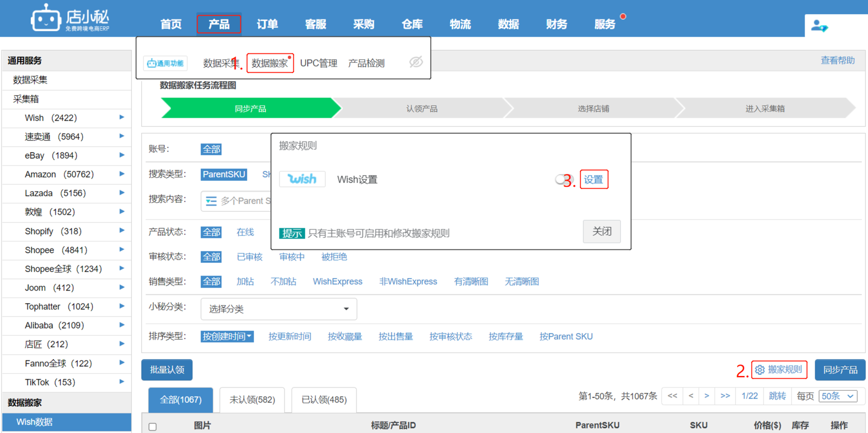Sort by 按Parent SKU
The image size is (868, 433).
point(566,336)
